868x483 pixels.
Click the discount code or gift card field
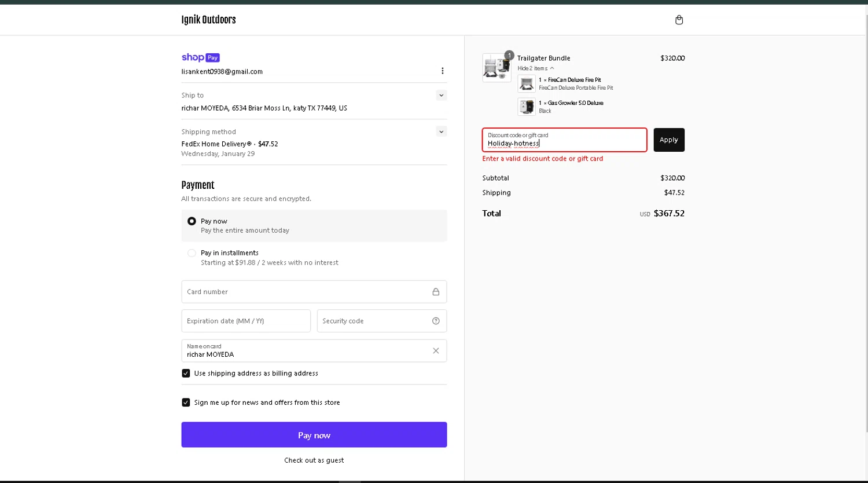(564, 140)
